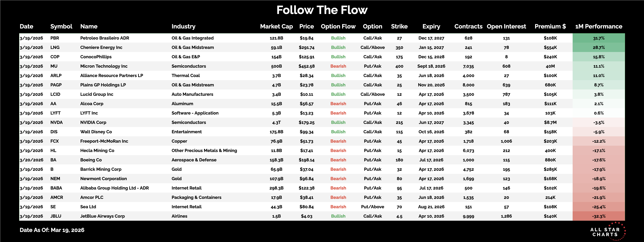Click Micron's Bearish option flow label
This screenshot has width=644, height=242.
[x=338, y=66]
